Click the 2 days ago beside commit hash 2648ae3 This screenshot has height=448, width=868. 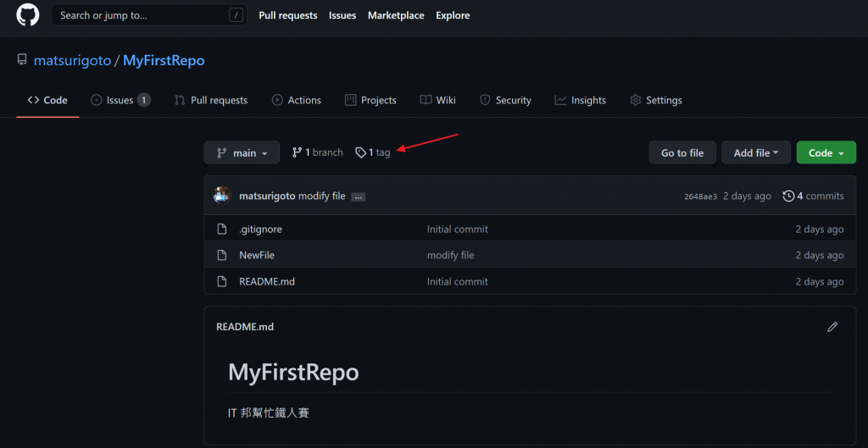pos(748,196)
